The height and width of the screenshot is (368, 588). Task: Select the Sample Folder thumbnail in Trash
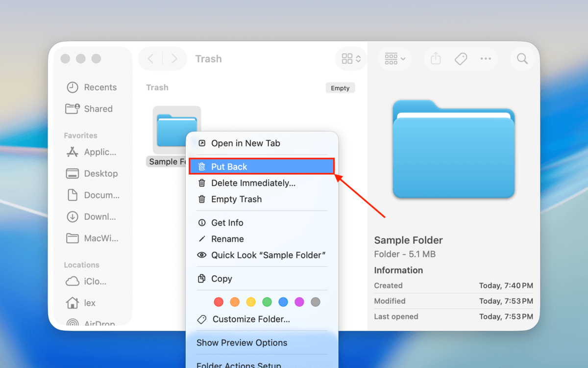pyautogui.click(x=176, y=130)
